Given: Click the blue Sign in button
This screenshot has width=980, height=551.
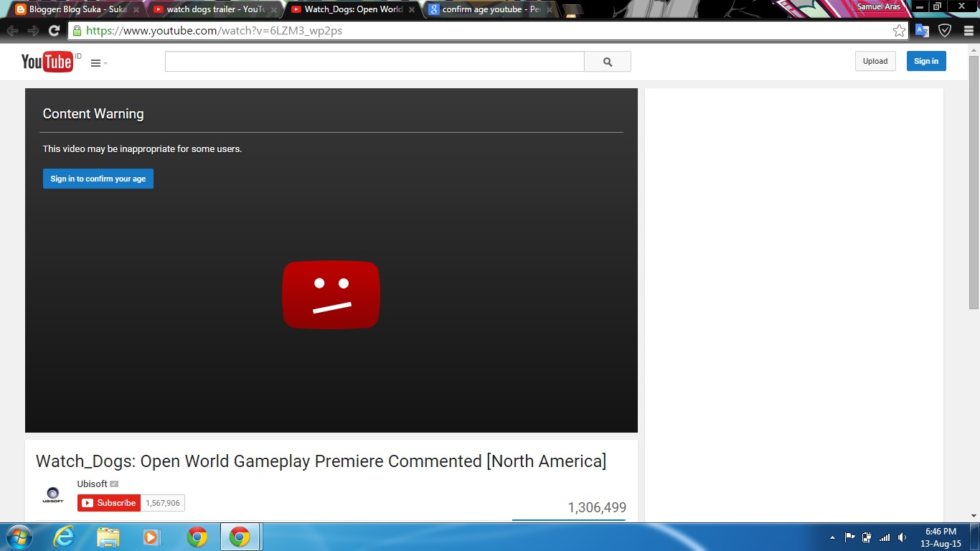Looking at the screenshot, I should click(926, 61).
